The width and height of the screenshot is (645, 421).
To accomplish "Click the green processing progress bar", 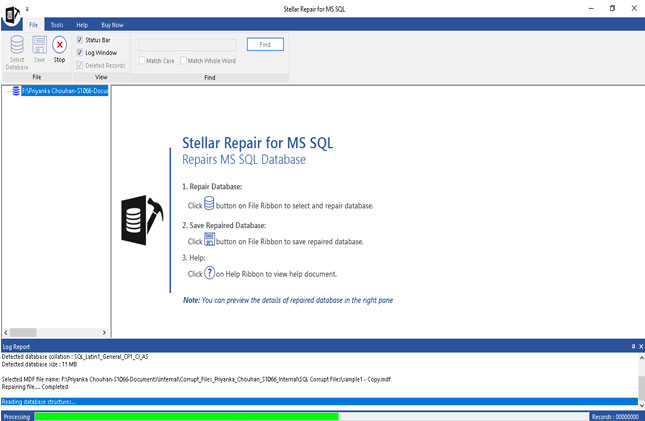I will pyautogui.click(x=186, y=416).
